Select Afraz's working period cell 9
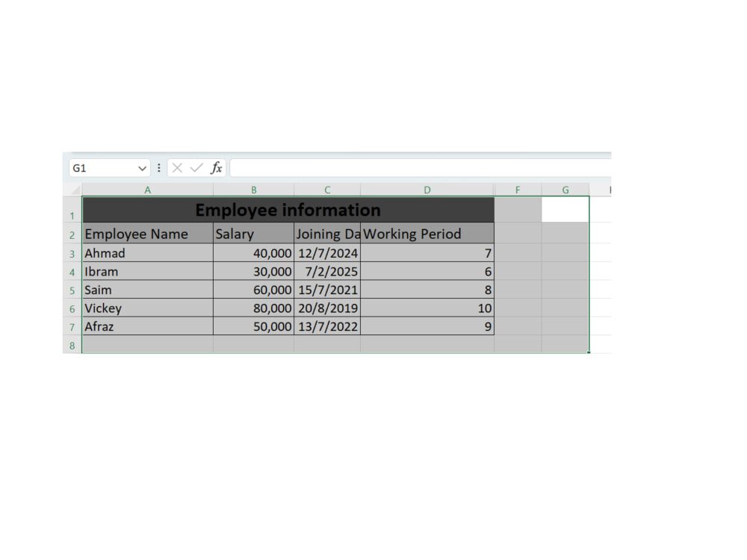 427,326
